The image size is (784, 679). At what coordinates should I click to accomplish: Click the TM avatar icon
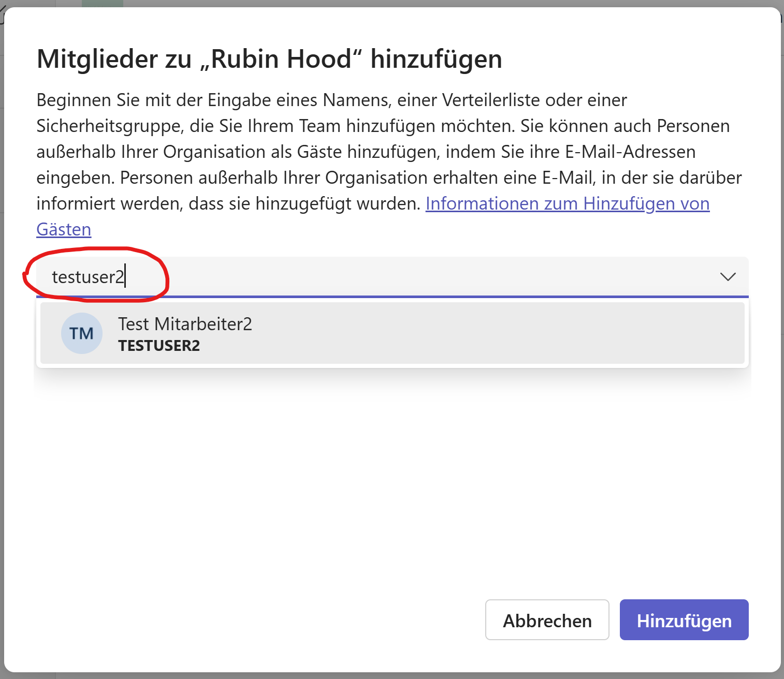[x=81, y=333]
